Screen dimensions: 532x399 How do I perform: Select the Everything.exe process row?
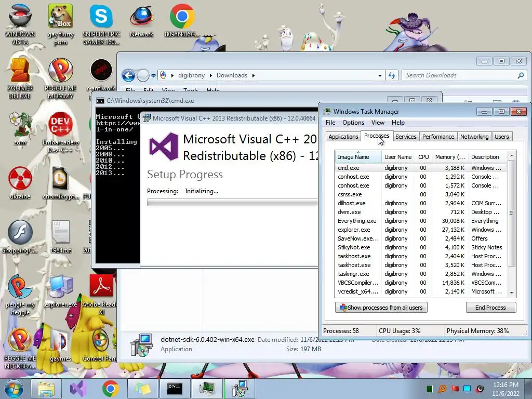coord(420,221)
